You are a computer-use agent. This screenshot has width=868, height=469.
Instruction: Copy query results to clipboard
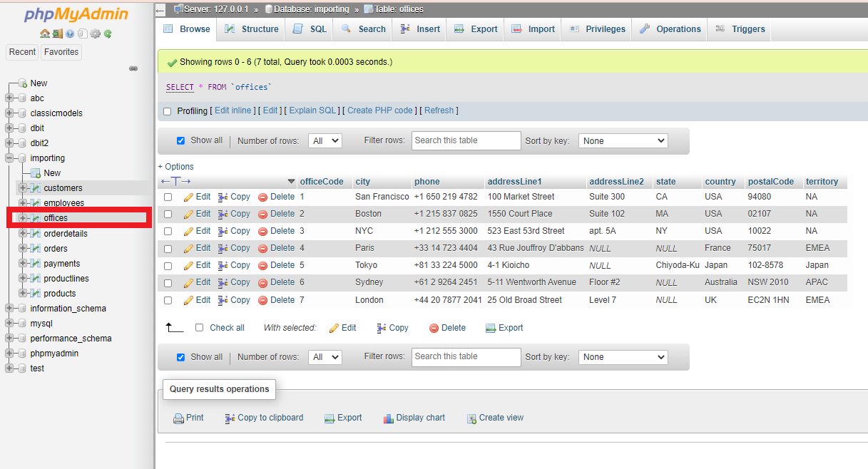(264, 418)
